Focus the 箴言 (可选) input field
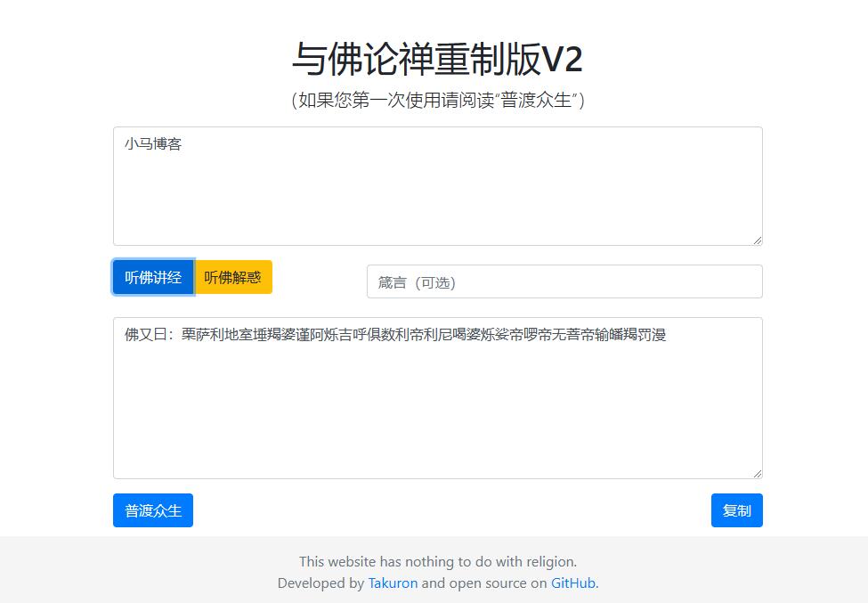 coord(564,281)
